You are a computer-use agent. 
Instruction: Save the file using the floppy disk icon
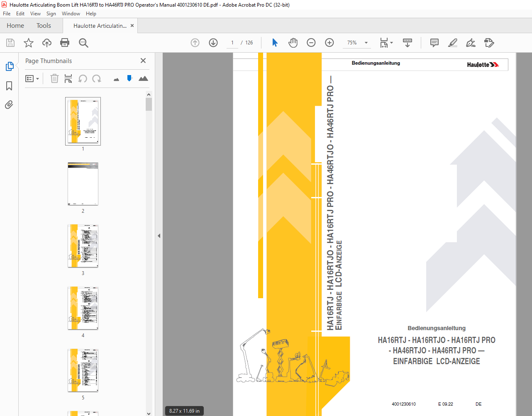(x=10, y=43)
